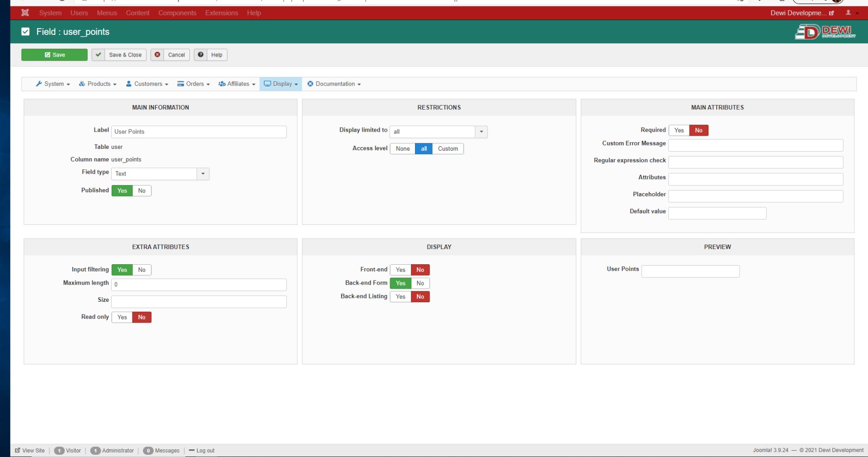Image resolution: width=868 pixels, height=457 pixels.
Task: Focus the Maximum length field
Action: pos(199,285)
